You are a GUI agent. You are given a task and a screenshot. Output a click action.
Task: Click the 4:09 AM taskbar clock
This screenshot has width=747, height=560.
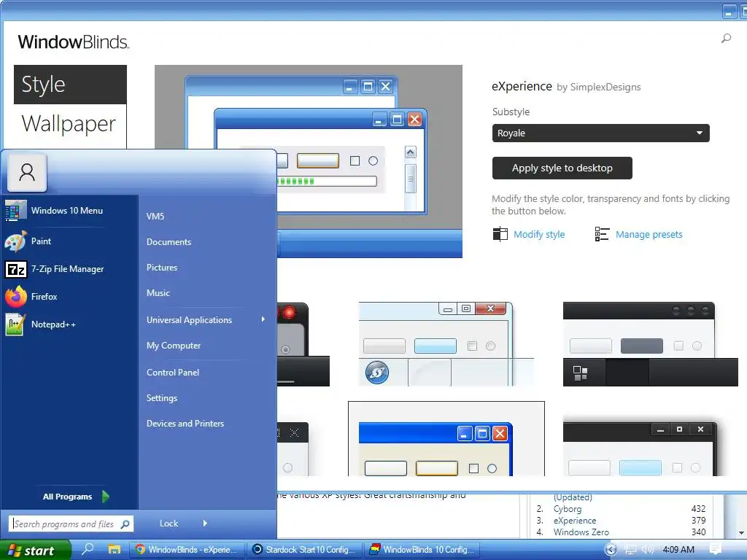tap(678, 550)
